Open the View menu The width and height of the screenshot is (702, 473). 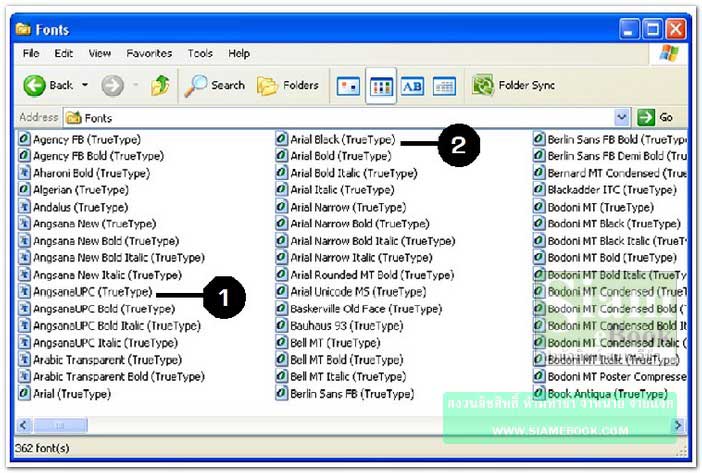[99, 54]
